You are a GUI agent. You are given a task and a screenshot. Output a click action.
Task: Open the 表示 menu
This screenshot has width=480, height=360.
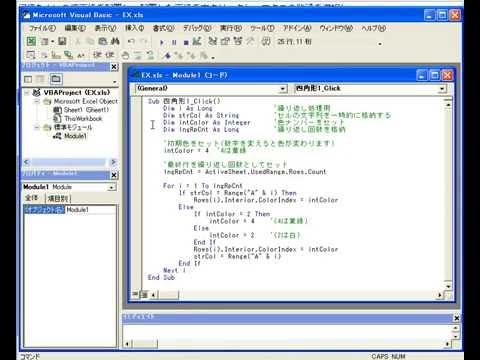pyautogui.click(x=105, y=28)
